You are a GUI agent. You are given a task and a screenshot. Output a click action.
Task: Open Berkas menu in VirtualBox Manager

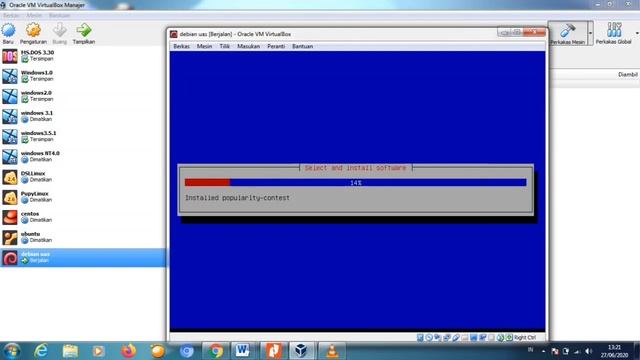pos(11,16)
